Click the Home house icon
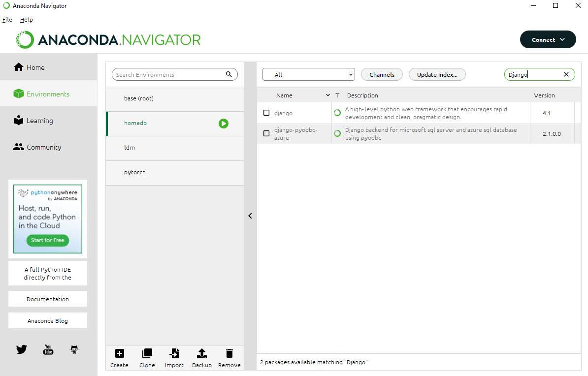Viewport: 588px width, 376px height. point(19,67)
